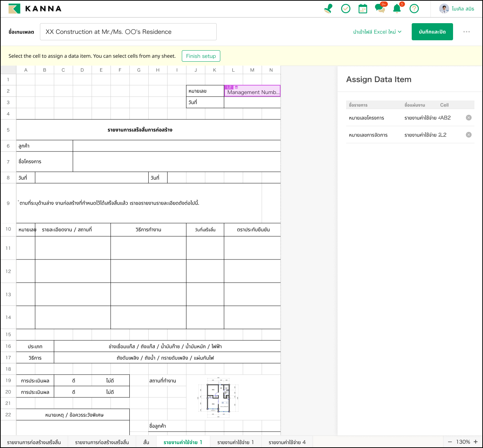Open the checkmark tasks icon
Screen dimensions: 483x448
tap(345, 9)
